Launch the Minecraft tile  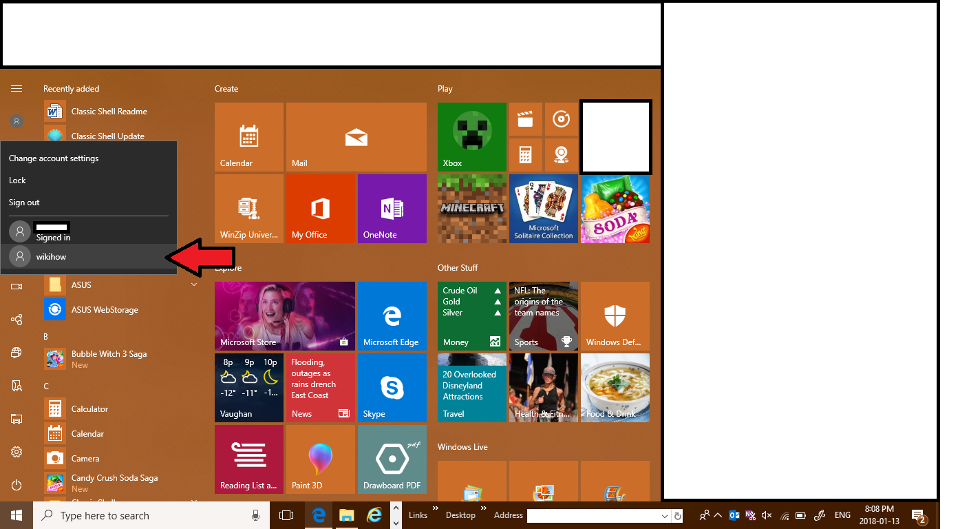[472, 209]
